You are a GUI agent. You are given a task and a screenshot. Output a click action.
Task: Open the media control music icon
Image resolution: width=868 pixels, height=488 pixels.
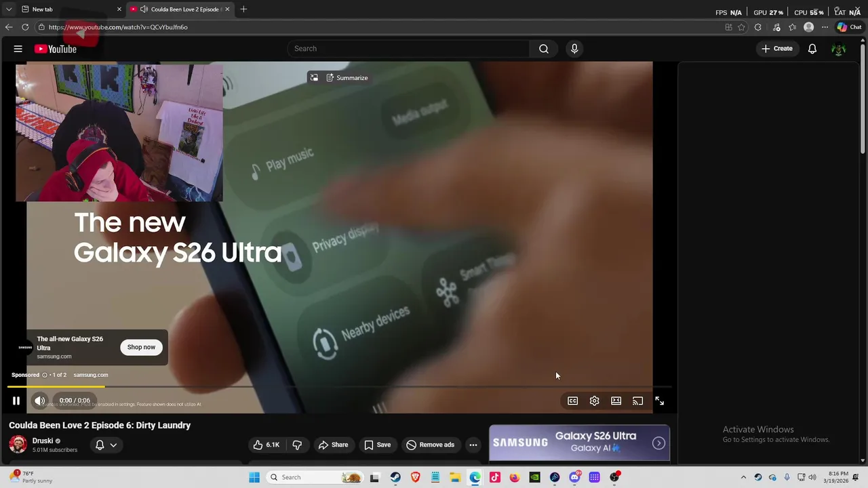click(775, 27)
